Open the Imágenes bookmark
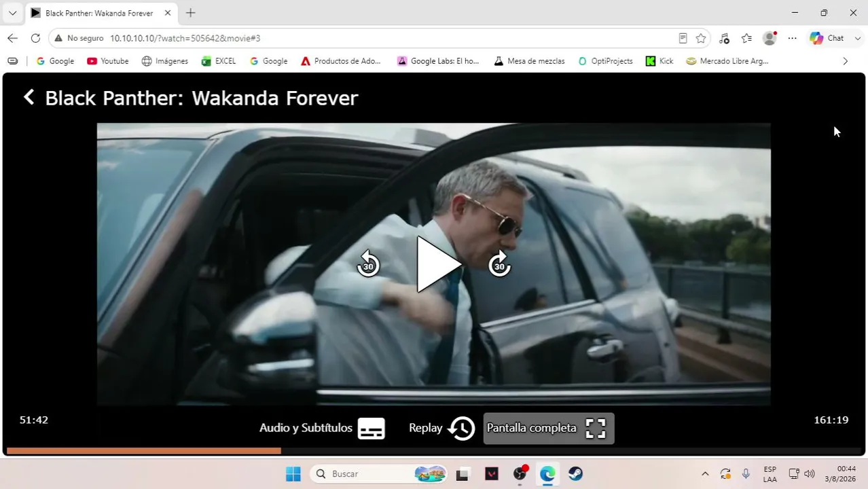The width and height of the screenshot is (868, 489). (164, 61)
